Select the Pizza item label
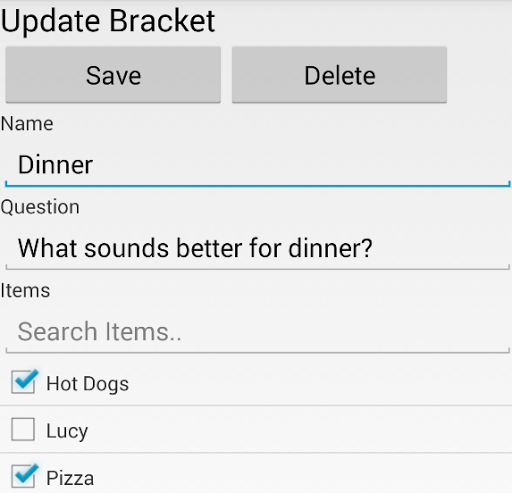Screen dimensions: 512x493 [70, 478]
